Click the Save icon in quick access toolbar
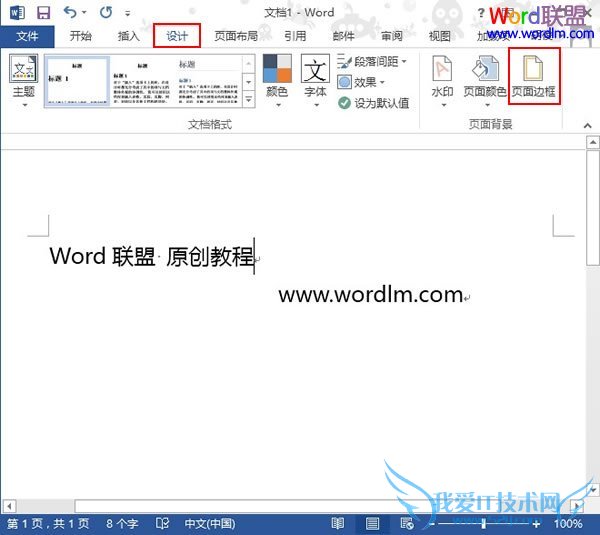Viewport: 600px width, 535px height. click(x=43, y=13)
